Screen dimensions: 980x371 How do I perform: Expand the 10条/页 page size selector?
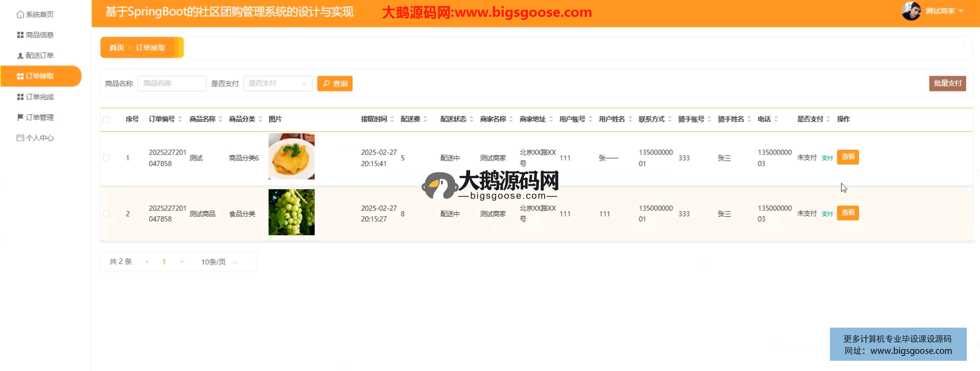point(219,262)
